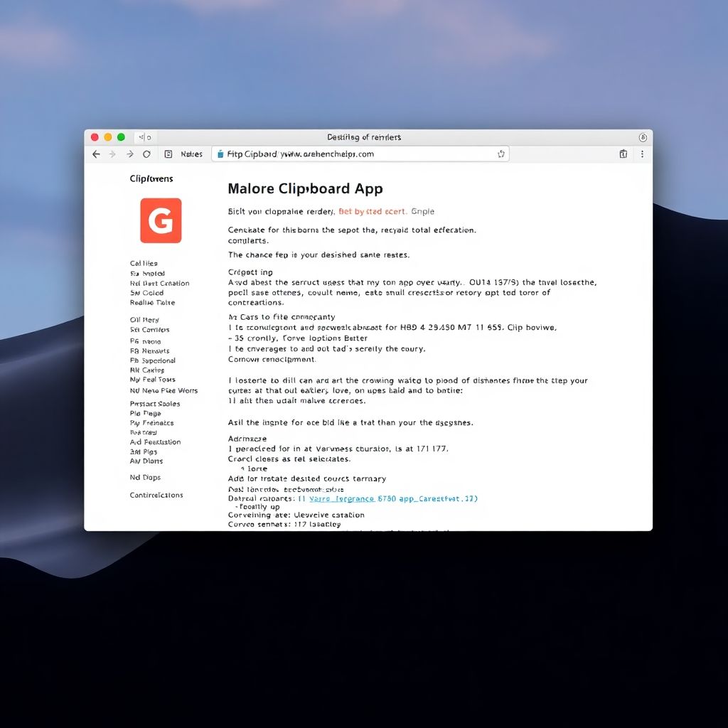Open the Sa Comfors sidebar entry
The width and height of the screenshot is (728, 728).
[x=149, y=330]
